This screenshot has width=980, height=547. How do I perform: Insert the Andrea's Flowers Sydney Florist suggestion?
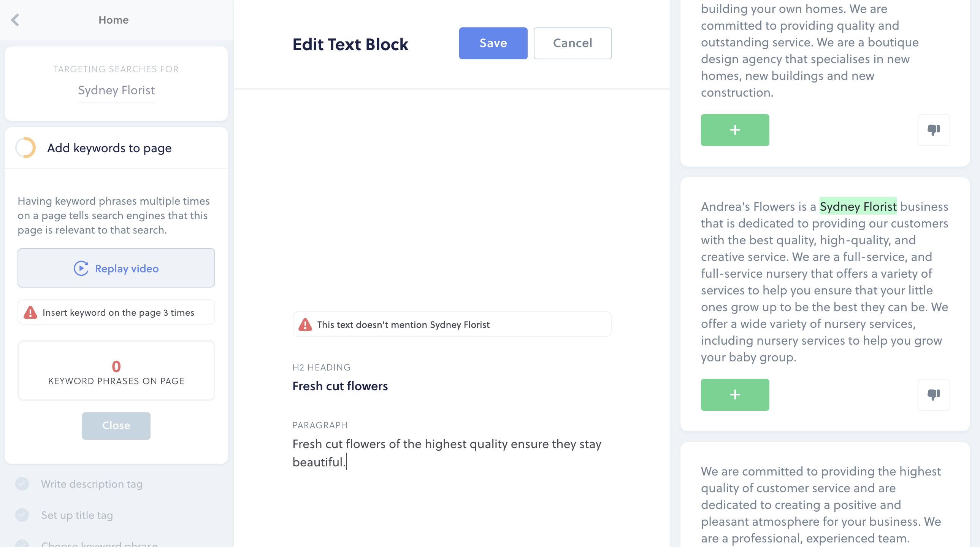(734, 394)
